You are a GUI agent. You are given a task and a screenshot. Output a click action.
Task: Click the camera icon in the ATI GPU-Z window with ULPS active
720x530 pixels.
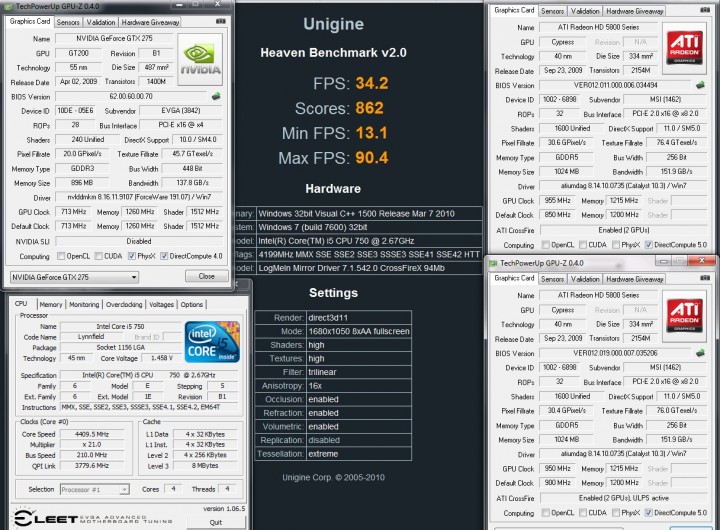705,278
